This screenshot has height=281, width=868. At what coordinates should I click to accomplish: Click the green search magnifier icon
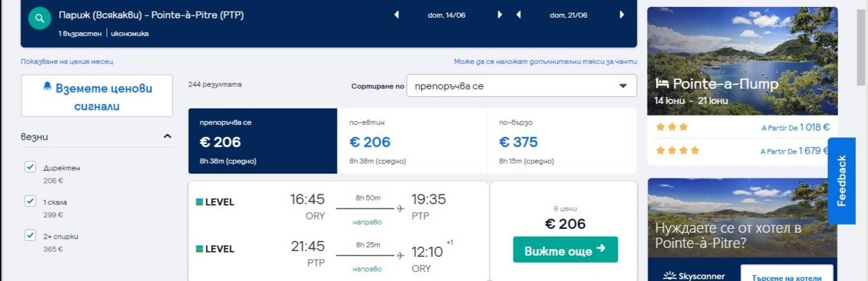(x=39, y=18)
